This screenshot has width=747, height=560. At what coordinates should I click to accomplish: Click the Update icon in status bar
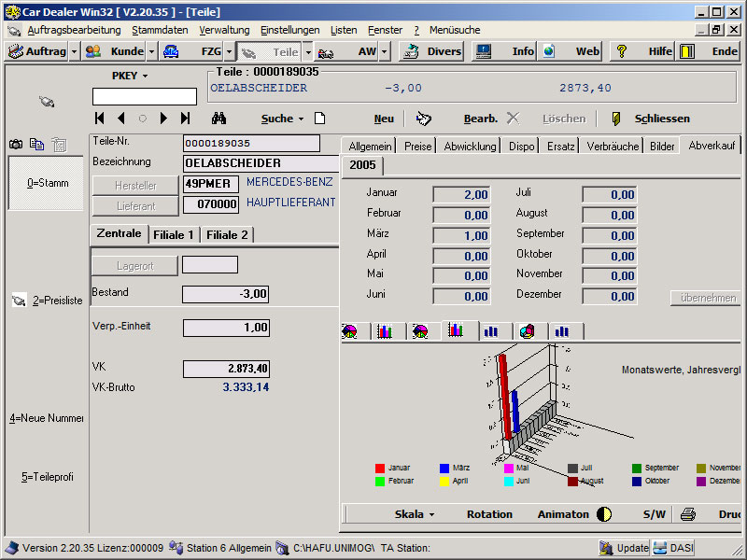click(607, 548)
